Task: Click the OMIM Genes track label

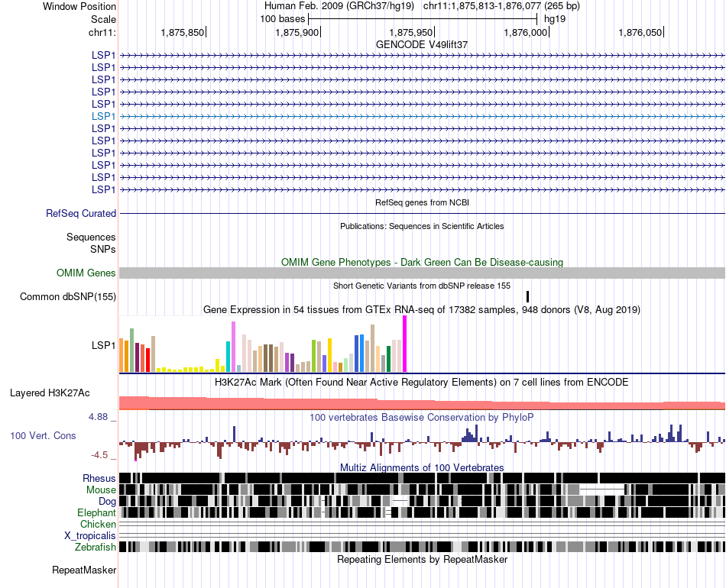Action: click(x=86, y=273)
